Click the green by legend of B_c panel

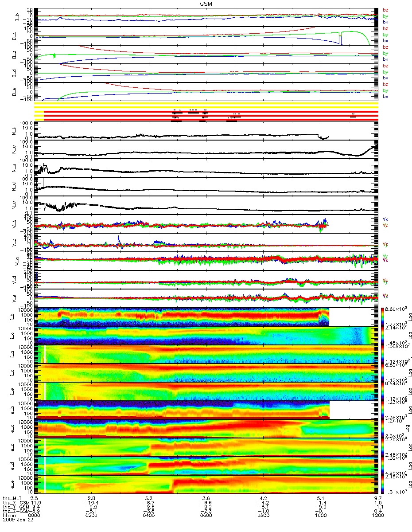385,35
